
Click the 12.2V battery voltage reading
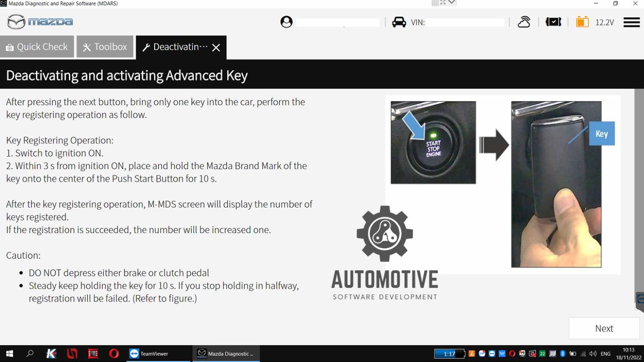click(x=604, y=22)
